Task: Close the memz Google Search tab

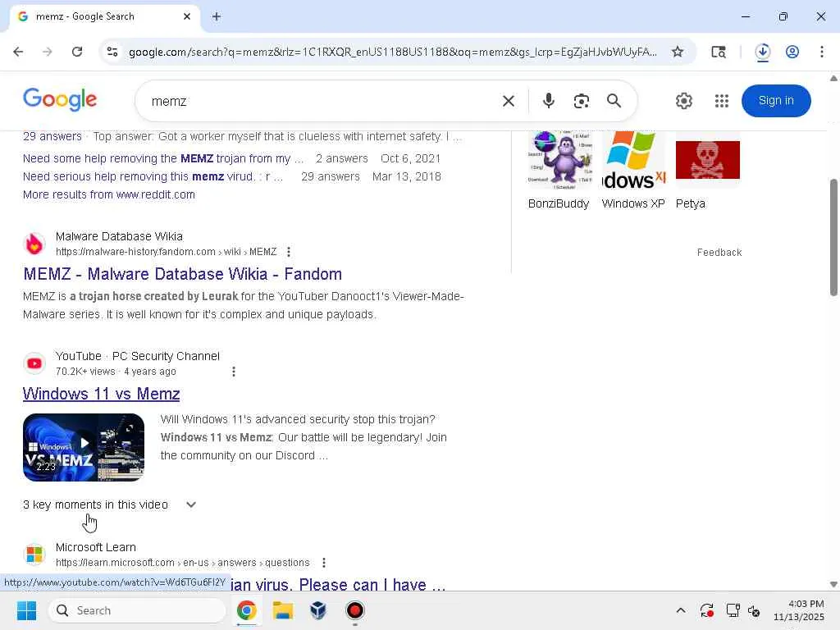Action: (187, 16)
